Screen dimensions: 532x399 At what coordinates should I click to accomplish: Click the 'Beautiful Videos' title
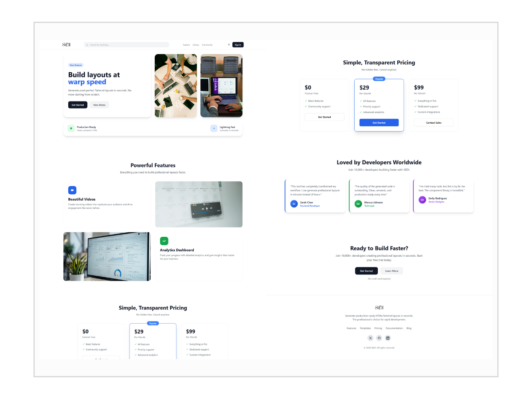tap(82, 199)
